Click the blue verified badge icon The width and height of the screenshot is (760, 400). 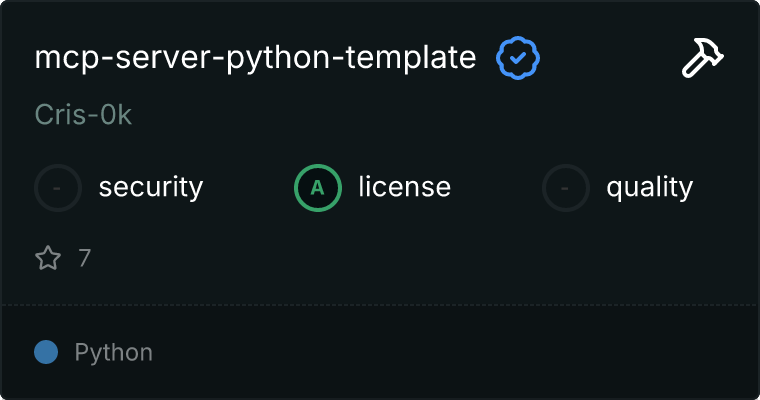(518, 59)
